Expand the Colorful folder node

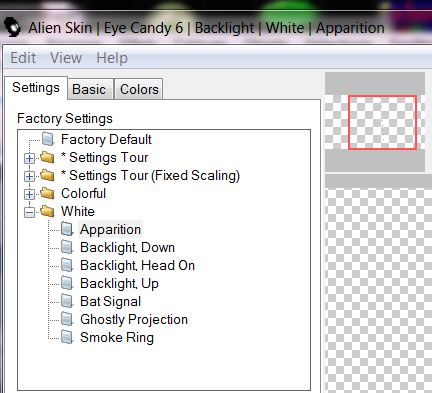[30, 194]
